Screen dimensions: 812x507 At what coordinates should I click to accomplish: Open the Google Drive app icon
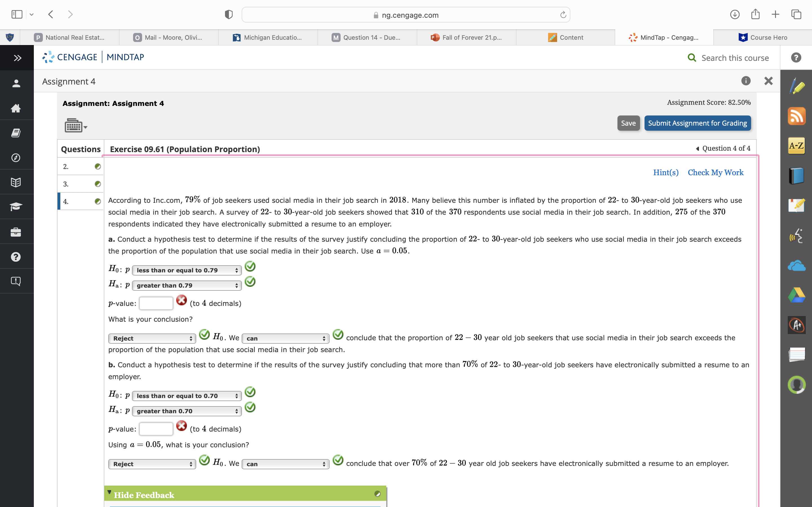pyautogui.click(x=796, y=295)
